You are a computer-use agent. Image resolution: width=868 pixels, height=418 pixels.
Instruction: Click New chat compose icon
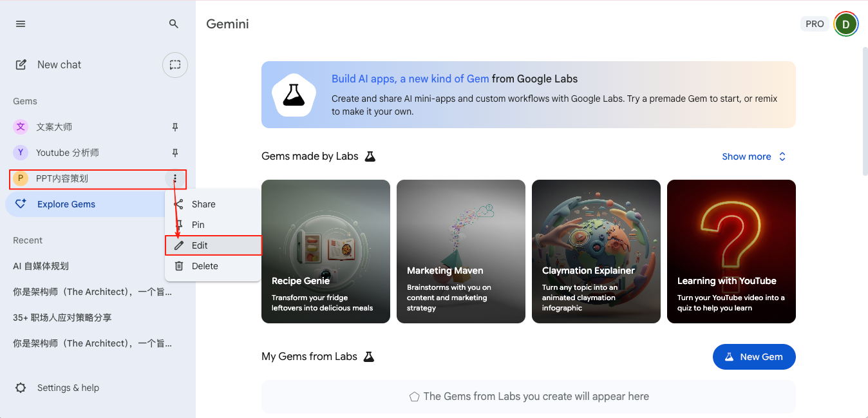click(21, 64)
